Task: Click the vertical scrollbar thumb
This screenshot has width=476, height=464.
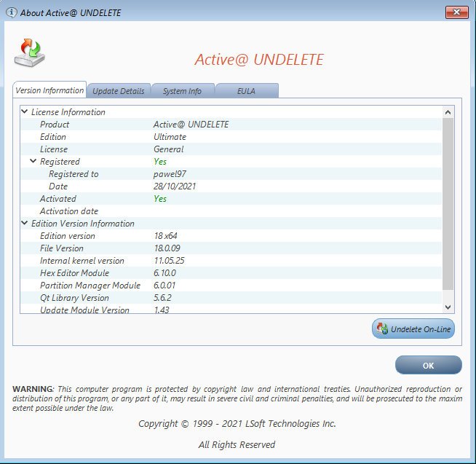Action: click(448, 204)
